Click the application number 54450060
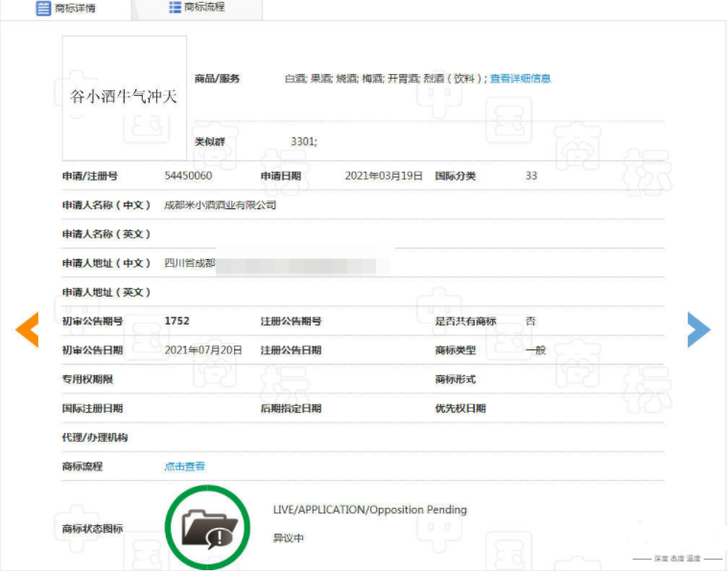 pos(188,176)
